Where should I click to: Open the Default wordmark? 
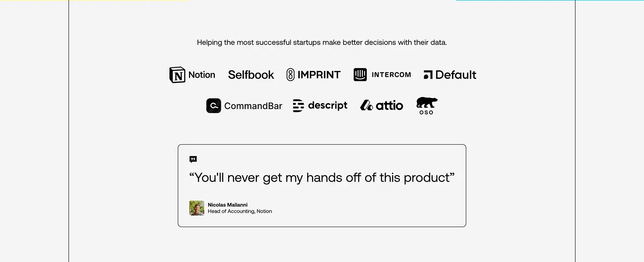point(456,75)
